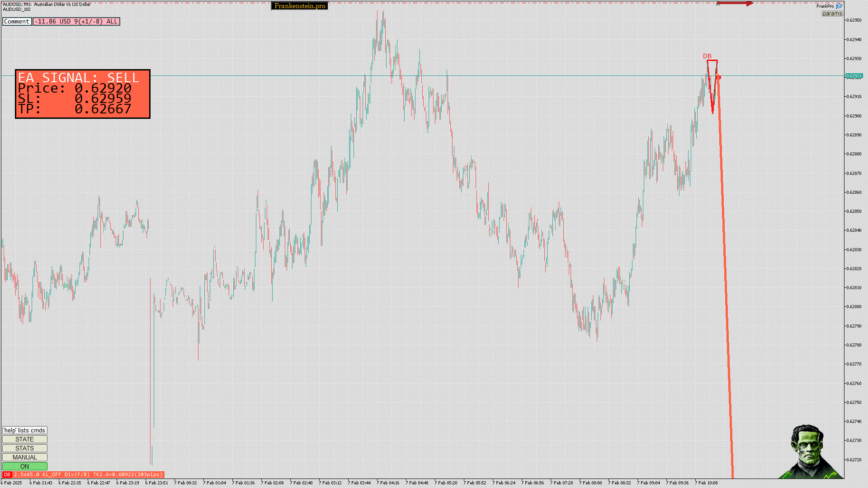Click the current price tag on price axis

[x=854, y=76]
